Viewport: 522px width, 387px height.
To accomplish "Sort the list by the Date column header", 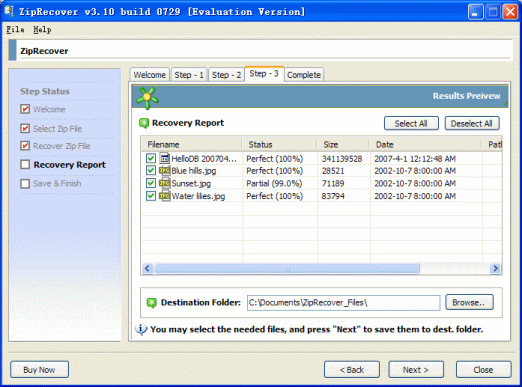I will click(425, 144).
